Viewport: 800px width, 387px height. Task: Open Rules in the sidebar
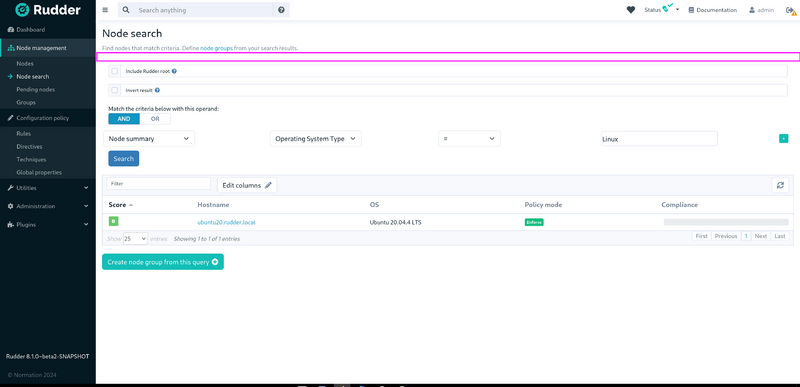point(23,134)
